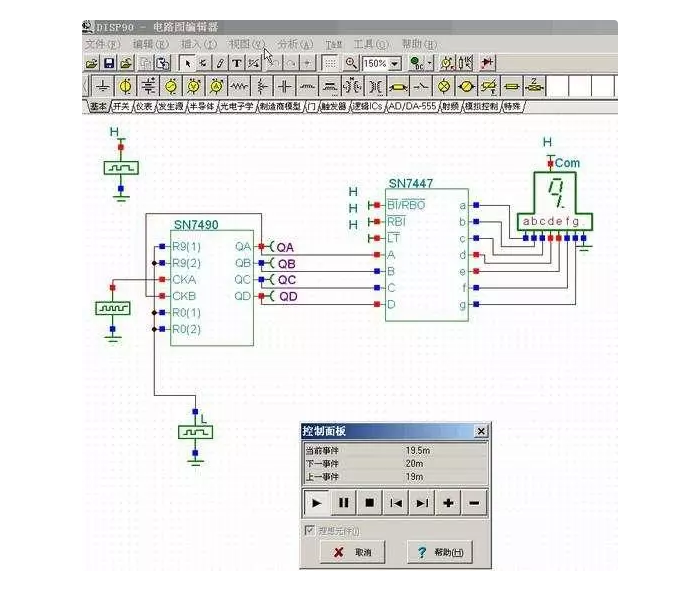Toggle the 理想元件 checkbox

[310, 530]
